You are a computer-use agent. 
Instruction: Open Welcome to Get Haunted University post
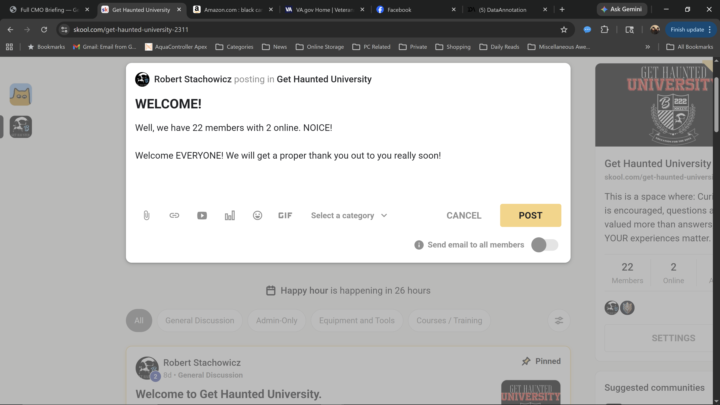pos(228,394)
